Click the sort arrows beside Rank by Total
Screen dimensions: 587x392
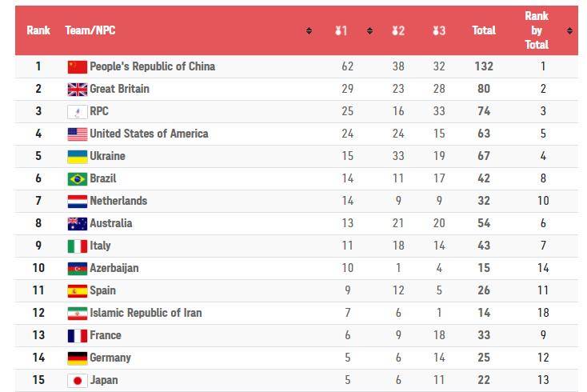[569, 30]
